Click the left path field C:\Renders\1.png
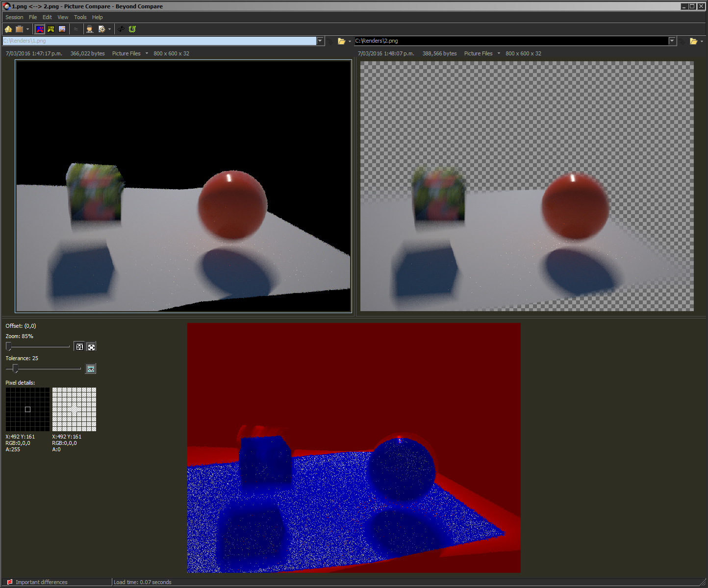The width and height of the screenshot is (708, 588). click(x=159, y=41)
